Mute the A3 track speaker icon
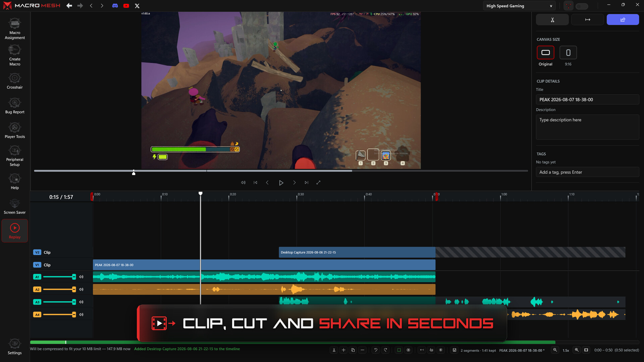The width and height of the screenshot is (644, 362). tap(81, 302)
